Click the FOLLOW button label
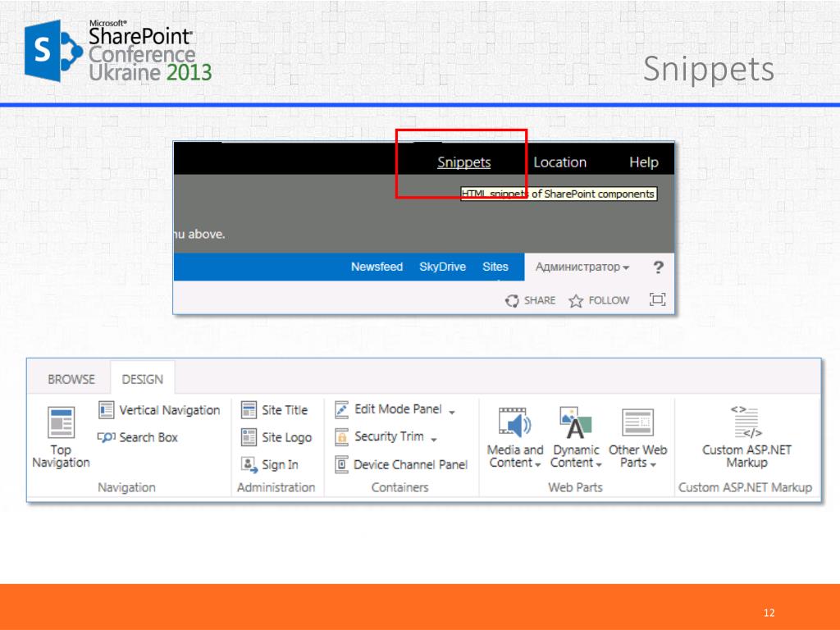The height and width of the screenshot is (630, 840). pyautogui.click(x=609, y=300)
